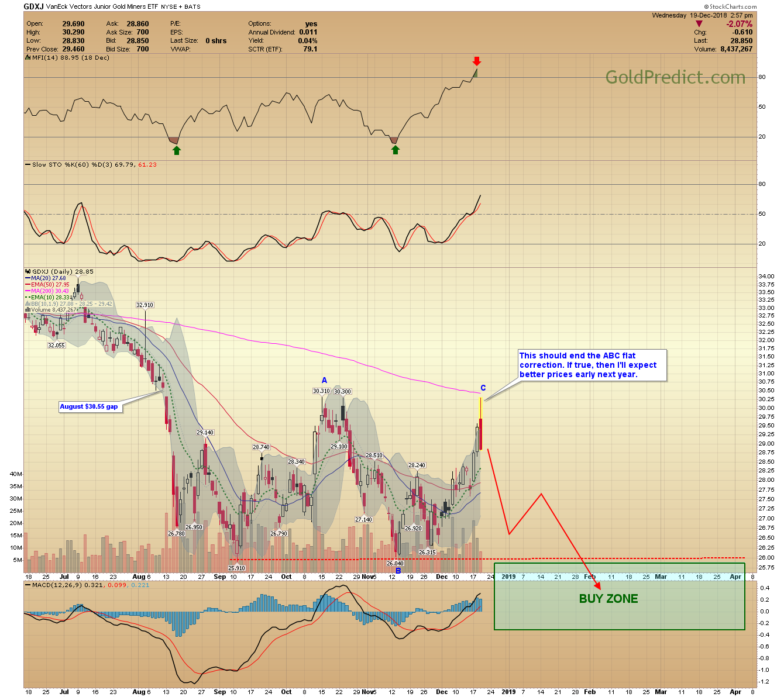Select the Open value 29.690
784x697 pixels.
coord(73,24)
